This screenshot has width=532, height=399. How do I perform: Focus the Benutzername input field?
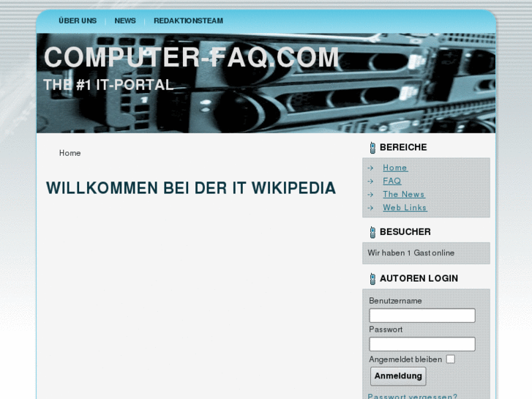[422, 316]
